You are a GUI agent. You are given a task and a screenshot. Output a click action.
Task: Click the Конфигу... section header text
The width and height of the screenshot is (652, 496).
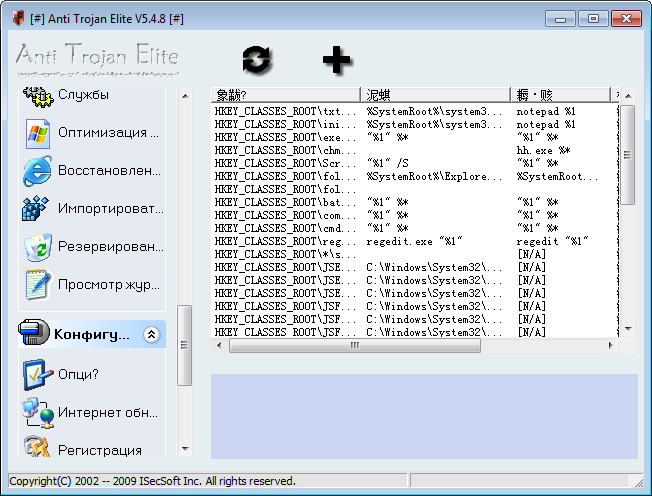click(91, 334)
